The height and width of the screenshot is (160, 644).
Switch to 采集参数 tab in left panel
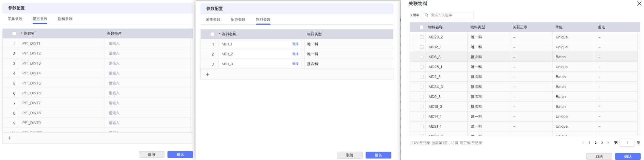(x=15, y=19)
